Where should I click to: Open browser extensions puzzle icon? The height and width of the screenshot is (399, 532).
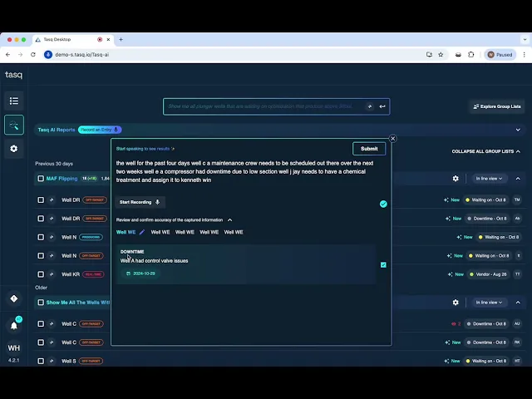pyautogui.click(x=471, y=55)
